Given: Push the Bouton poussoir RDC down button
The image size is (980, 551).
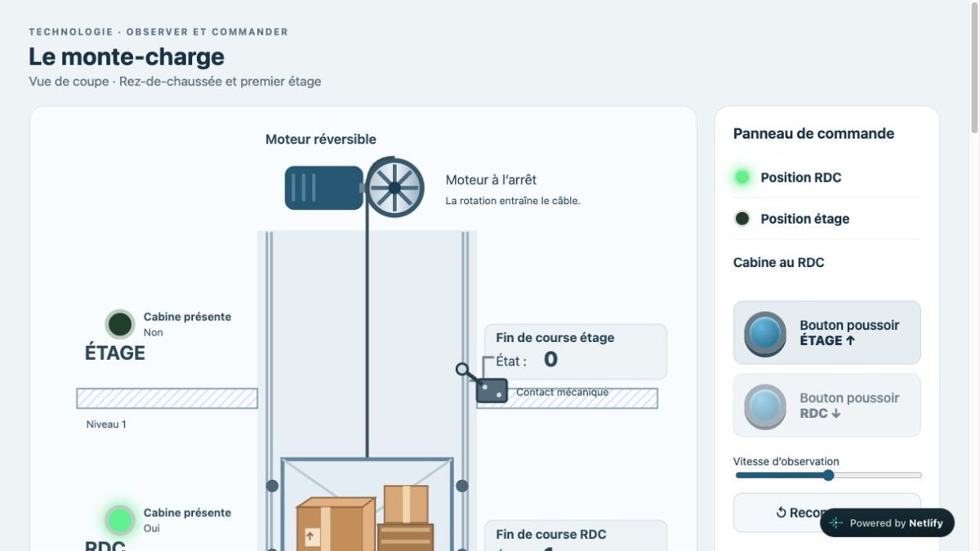Looking at the screenshot, I should coord(827,405).
